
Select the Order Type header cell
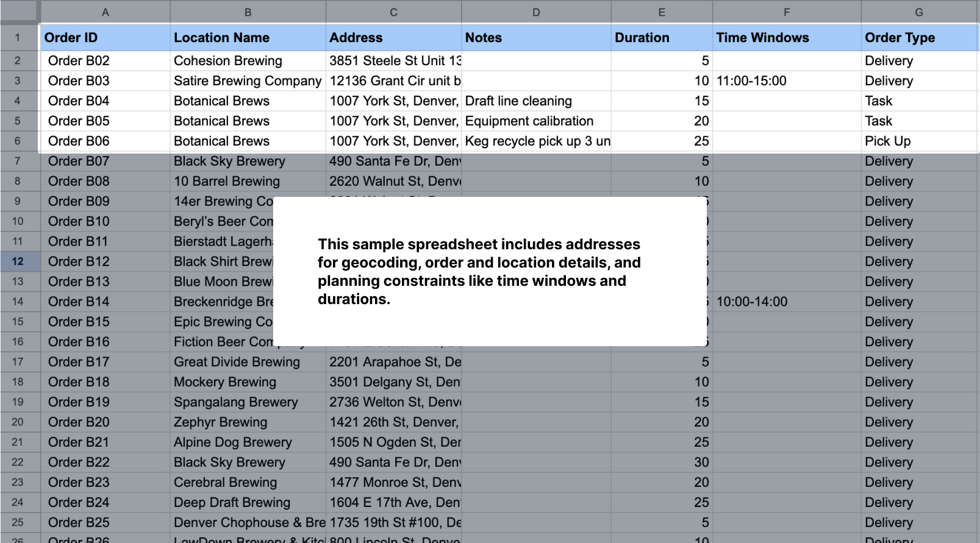pyautogui.click(x=920, y=38)
